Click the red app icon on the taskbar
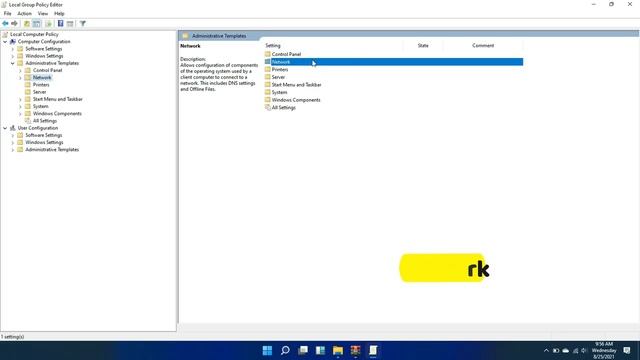The image size is (640, 360). (x=356, y=350)
